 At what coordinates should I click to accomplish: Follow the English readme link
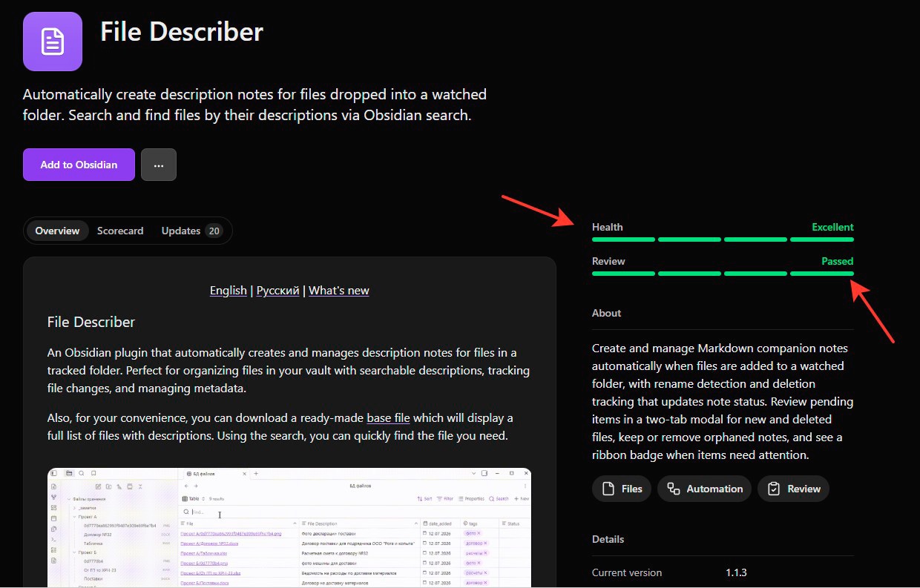(x=229, y=291)
